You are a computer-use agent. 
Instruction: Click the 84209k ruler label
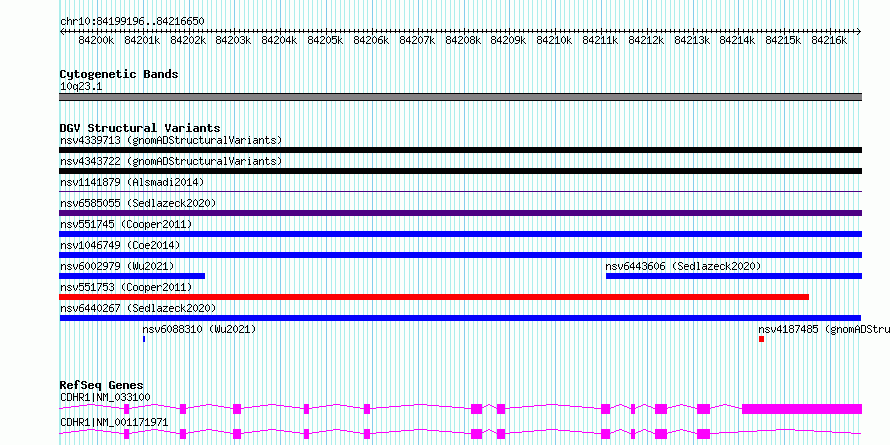pos(509,40)
